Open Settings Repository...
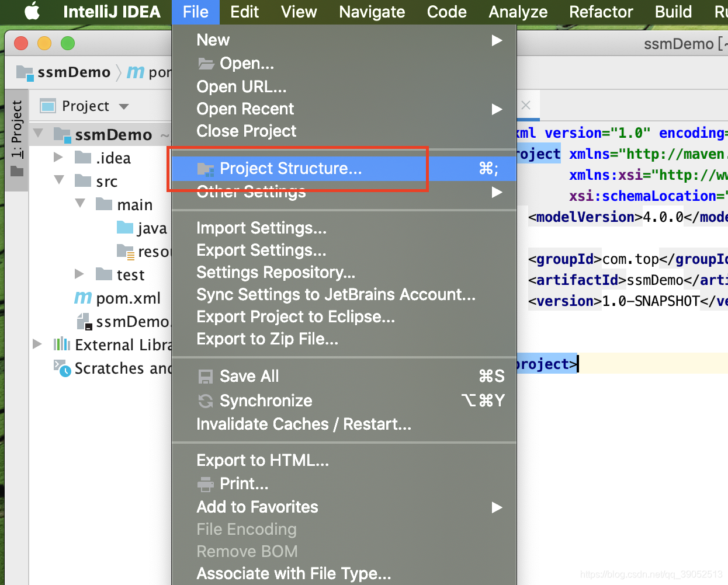This screenshot has width=728, height=585. (x=344, y=272)
